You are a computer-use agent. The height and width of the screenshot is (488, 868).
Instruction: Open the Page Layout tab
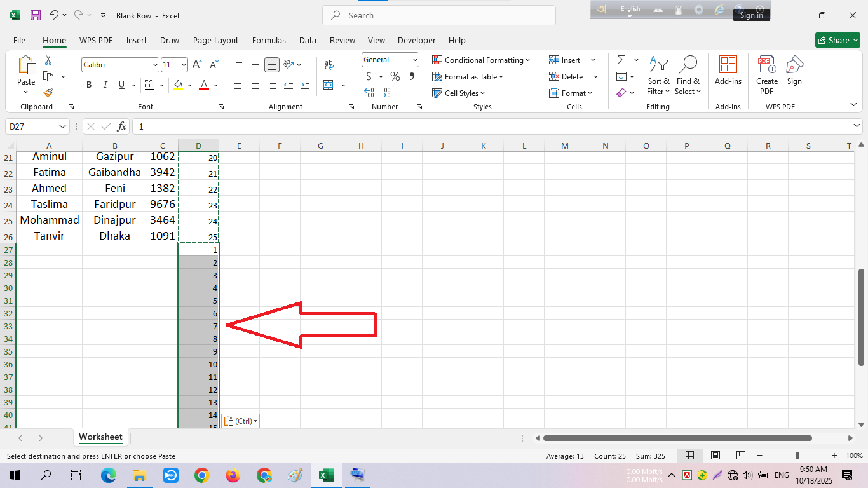coord(215,40)
